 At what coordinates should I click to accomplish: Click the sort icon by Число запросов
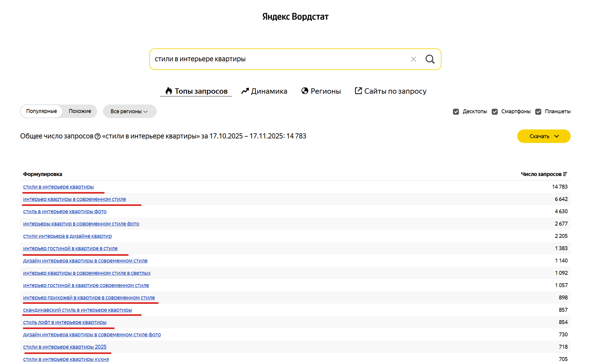click(x=565, y=174)
